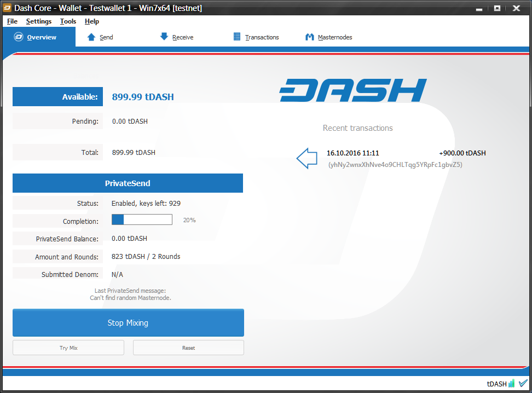Click the 823 tDASH / 2 Rounds value
Viewport: 532px width, 393px height.
pyautogui.click(x=146, y=257)
